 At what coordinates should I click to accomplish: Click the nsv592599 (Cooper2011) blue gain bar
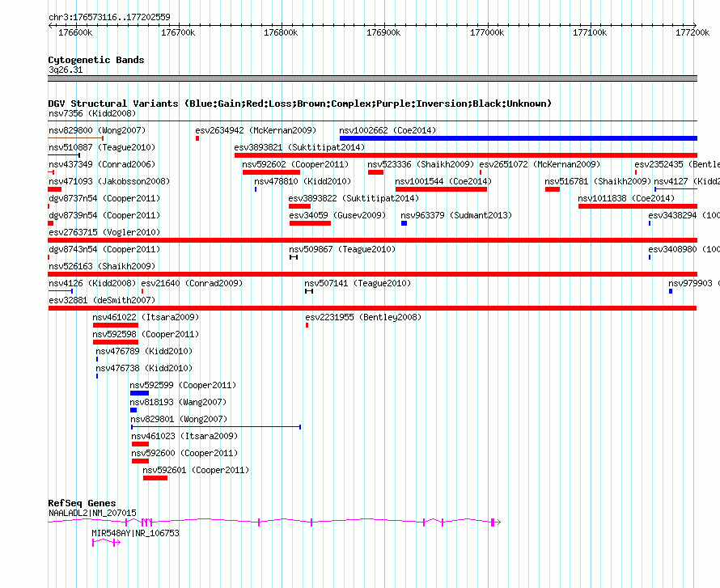140,393
